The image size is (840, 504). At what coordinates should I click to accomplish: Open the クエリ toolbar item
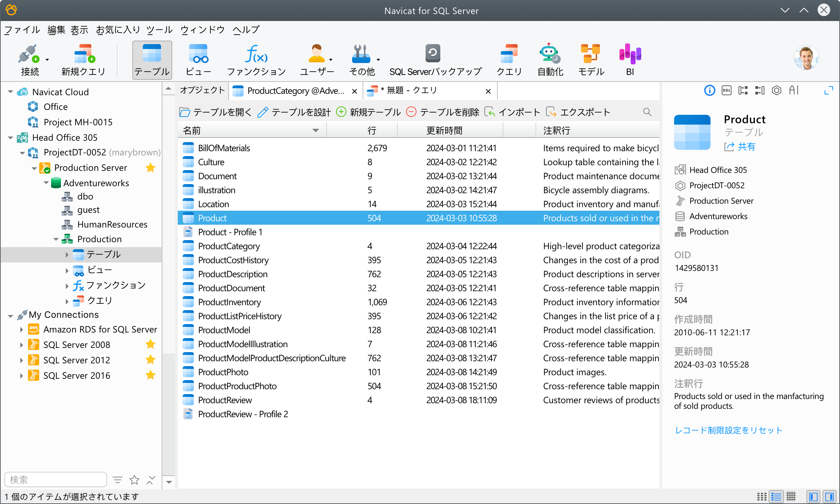pos(509,60)
